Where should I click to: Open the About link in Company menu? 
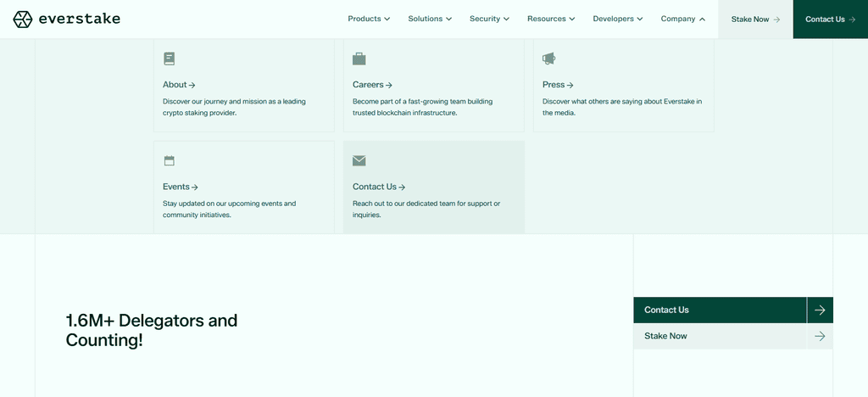click(x=179, y=85)
